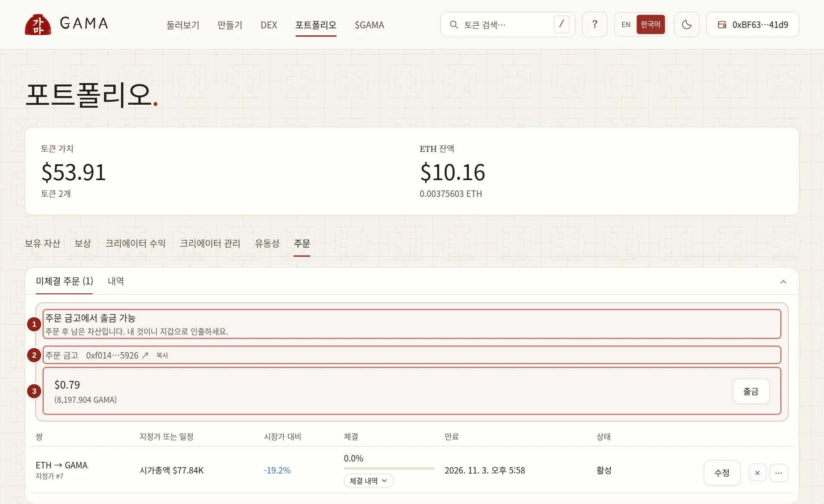This screenshot has height=504, width=824.
Task: Click the ETH → GAMA pair text
Action: tap(61, 465)
